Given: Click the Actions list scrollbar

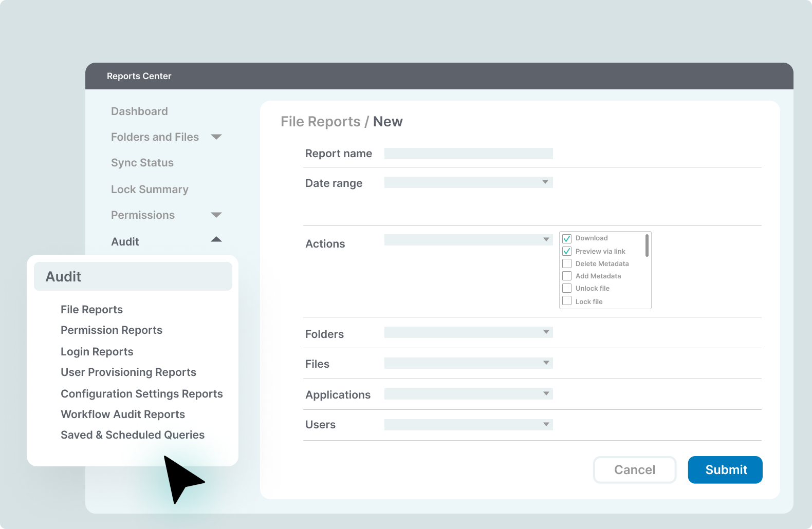Looking at the screenshot, I should [x=647, y=245].
